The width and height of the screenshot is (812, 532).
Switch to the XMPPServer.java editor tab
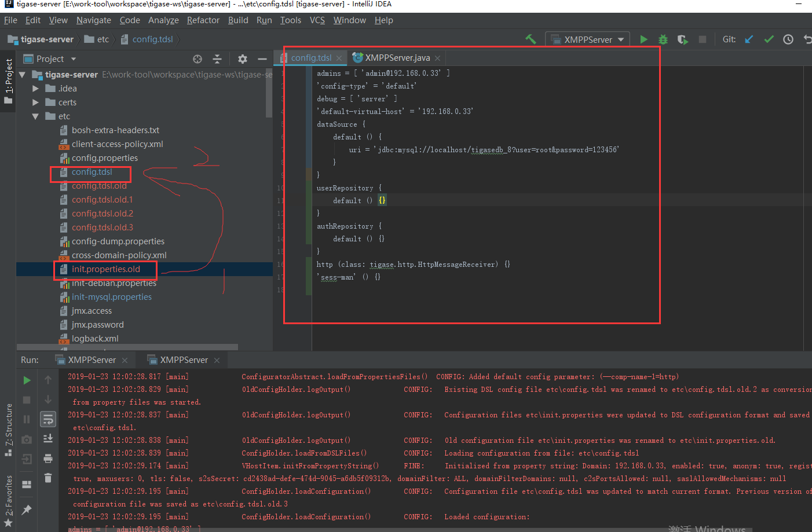[397, 58]
